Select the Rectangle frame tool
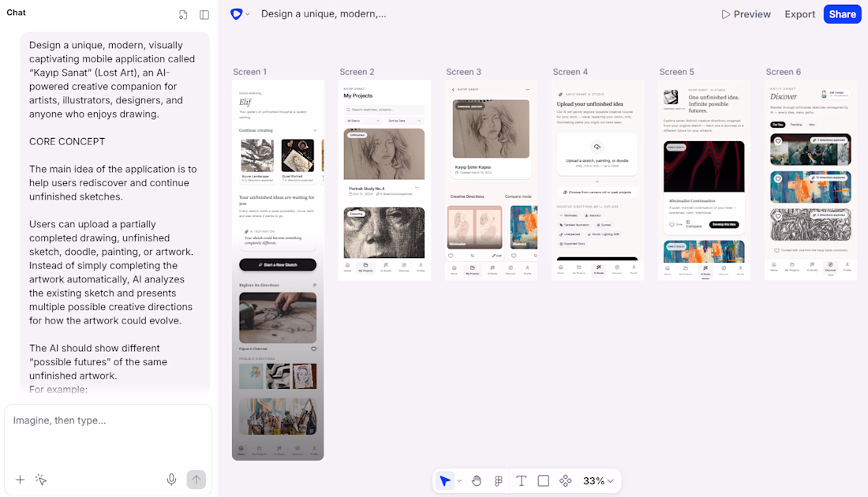Screen dimensions: 868x497 click(x=544, y=481)
